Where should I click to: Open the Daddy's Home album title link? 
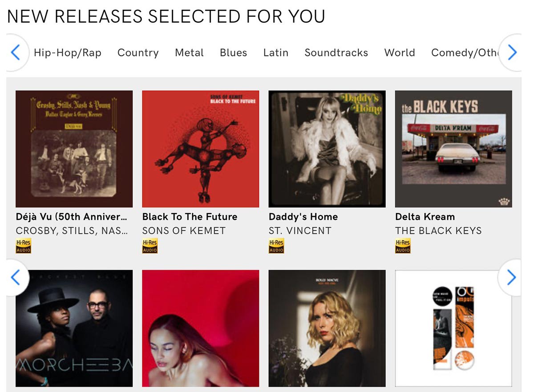click(x=303, y=217)
